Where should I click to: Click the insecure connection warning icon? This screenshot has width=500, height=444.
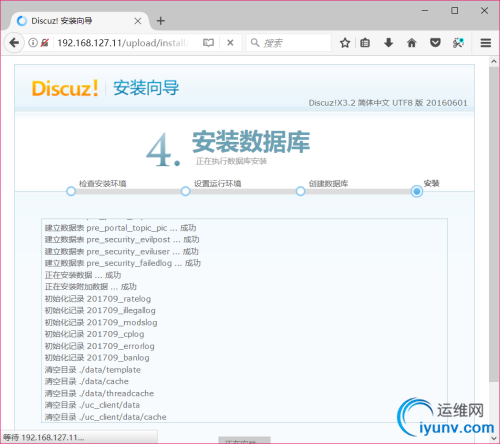pos(45,43)
